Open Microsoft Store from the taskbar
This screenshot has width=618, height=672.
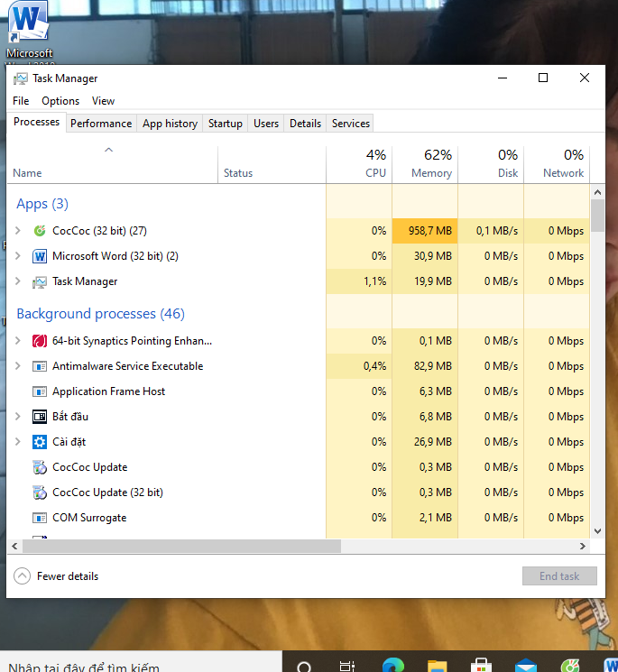click(481, 664)
